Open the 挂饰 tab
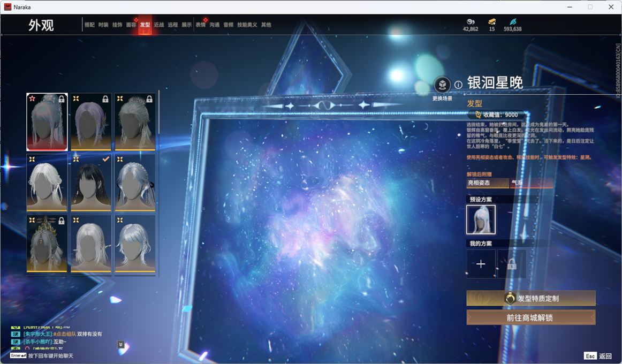The height and width of the screenshot is (364, 622). coord(117,25)
